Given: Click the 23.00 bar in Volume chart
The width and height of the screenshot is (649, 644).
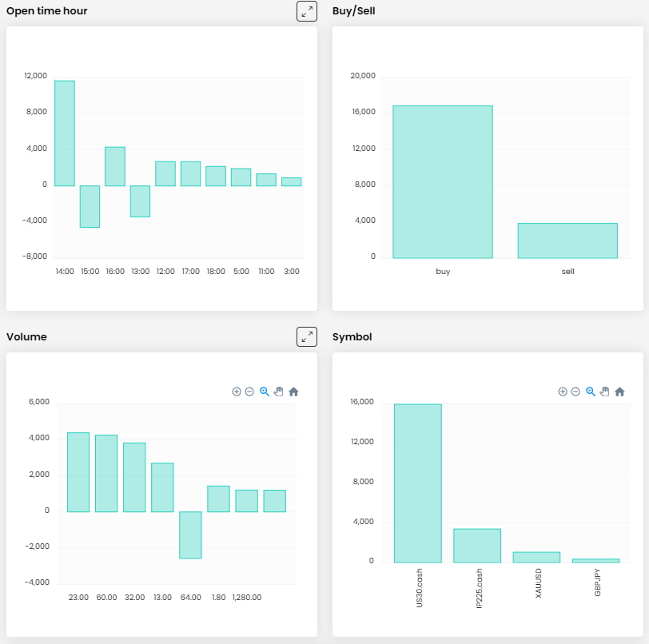Looking at the screenshot, I should [78, 471].
